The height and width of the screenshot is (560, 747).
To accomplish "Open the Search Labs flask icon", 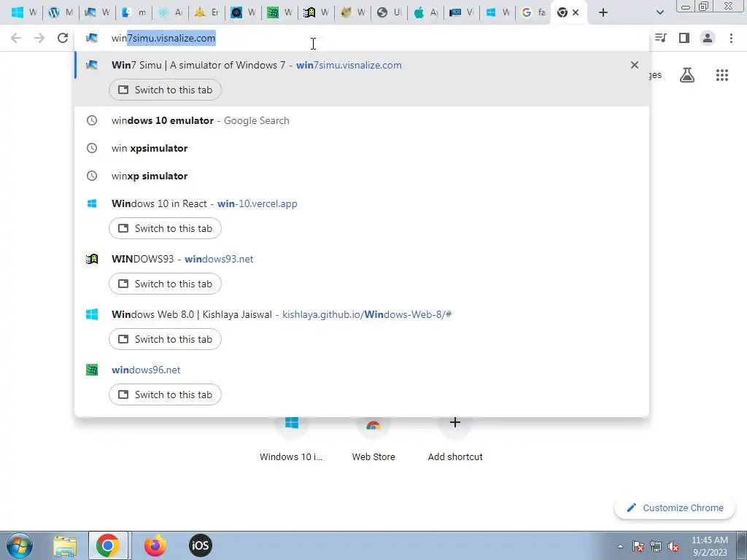I will click(x=687, y=75).
